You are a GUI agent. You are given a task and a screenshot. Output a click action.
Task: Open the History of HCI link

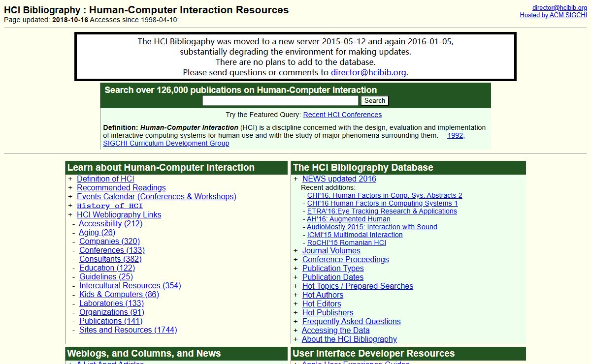click(x=110, y=206)
